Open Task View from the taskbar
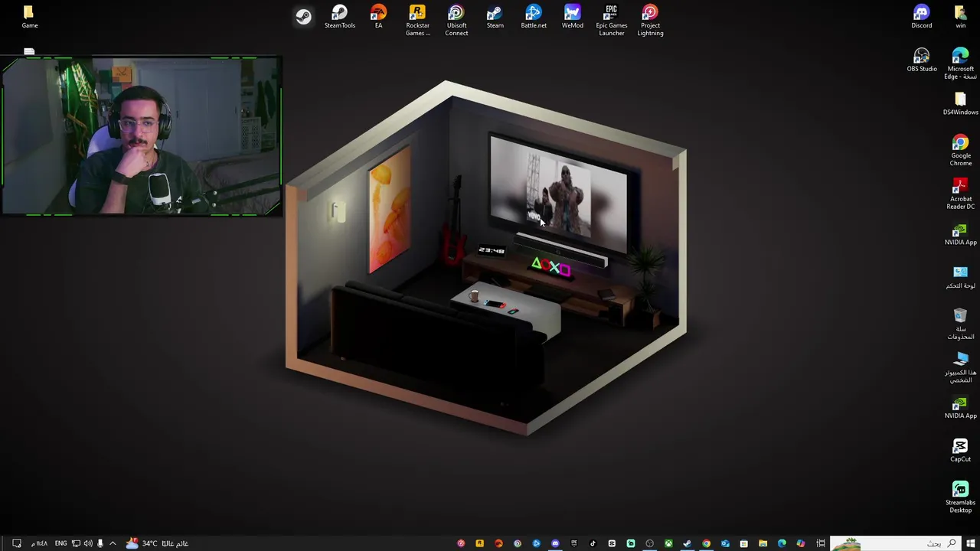Image resolution: width=980 pixels, height=551 pixels. [821, 543]
